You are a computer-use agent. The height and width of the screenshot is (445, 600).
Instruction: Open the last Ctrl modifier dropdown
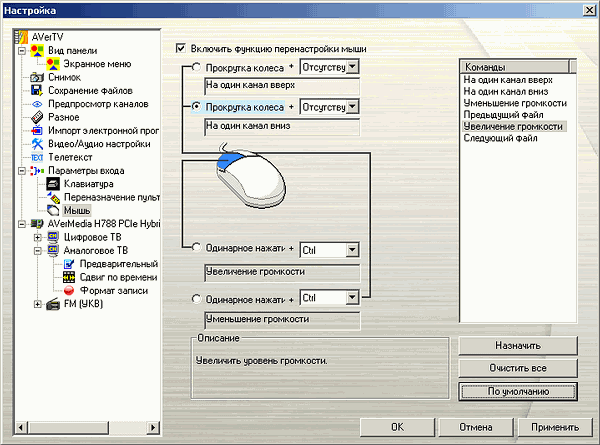[x=352, y=297]
